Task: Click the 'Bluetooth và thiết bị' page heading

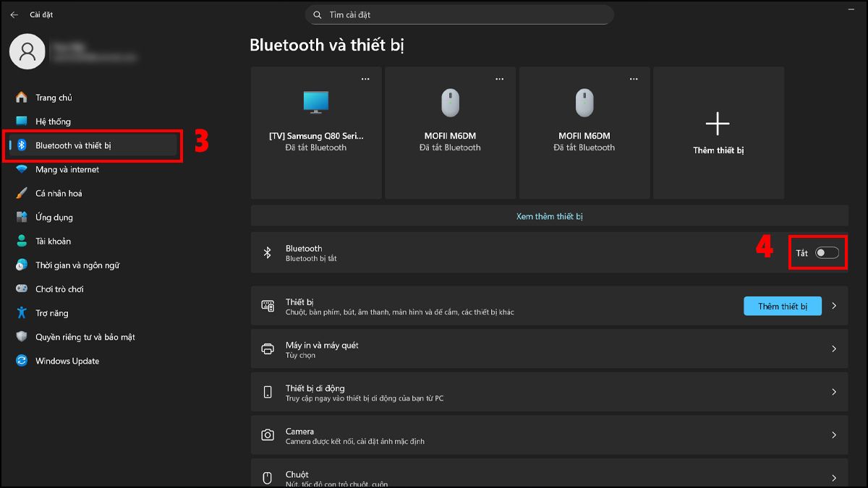Action: (327, 45)
